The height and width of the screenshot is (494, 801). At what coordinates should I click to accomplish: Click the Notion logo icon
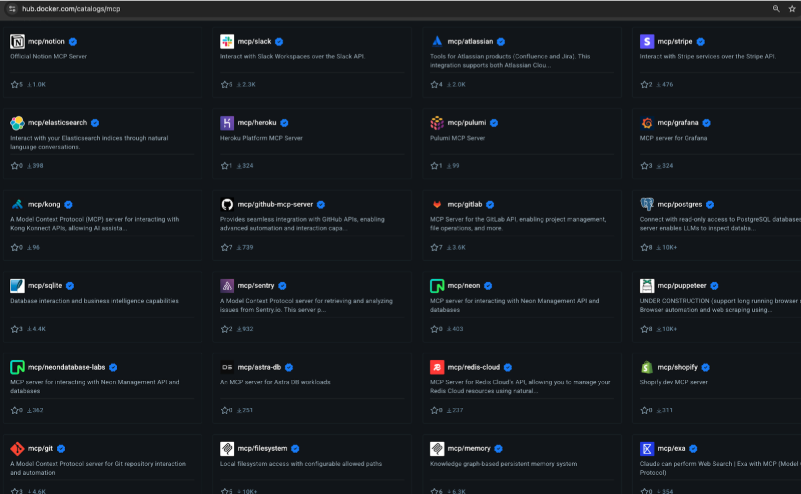(x=17, y=41)
